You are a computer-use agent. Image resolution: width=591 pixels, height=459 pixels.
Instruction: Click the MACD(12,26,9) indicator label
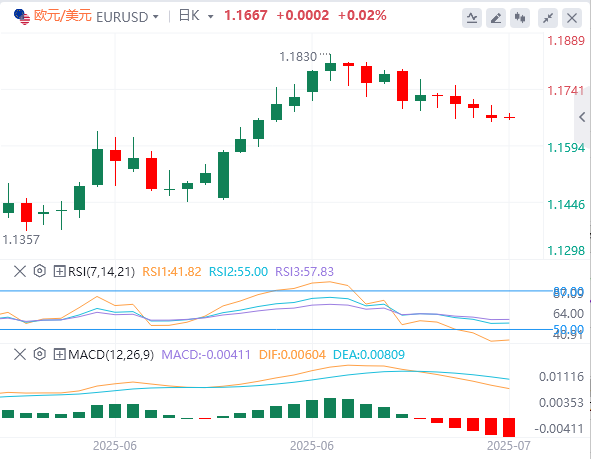(x=111, y=355)
